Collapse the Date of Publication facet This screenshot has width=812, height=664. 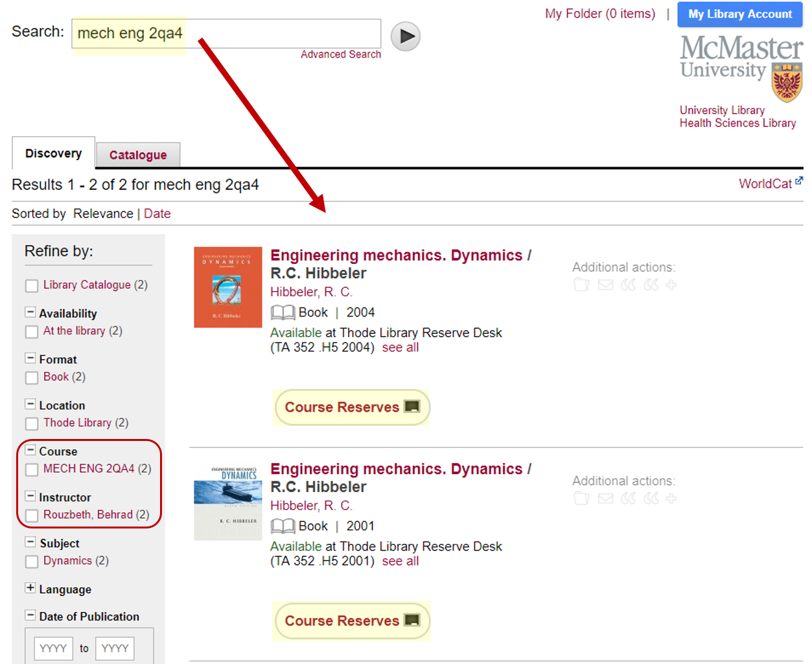(30, 615)
